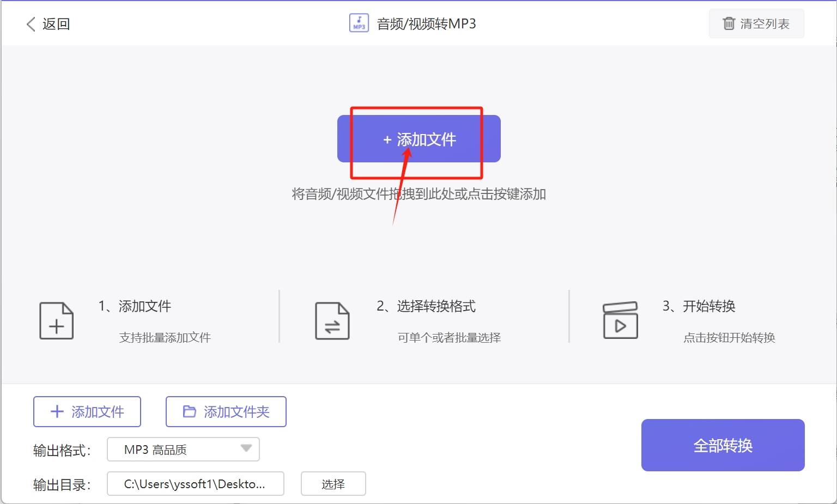Click 选择 to choose output directory
837x504 pixels.
click(333, 483)
